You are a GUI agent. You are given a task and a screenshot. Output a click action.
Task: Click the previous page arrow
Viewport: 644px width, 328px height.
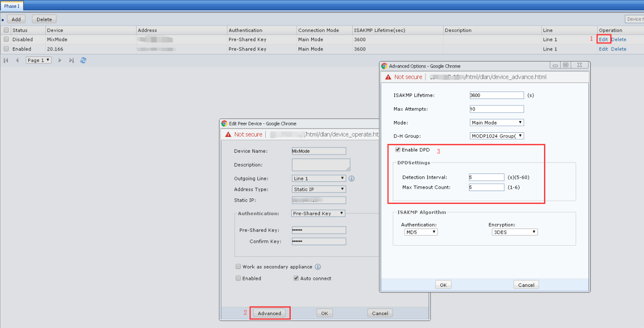coord(17,60)
